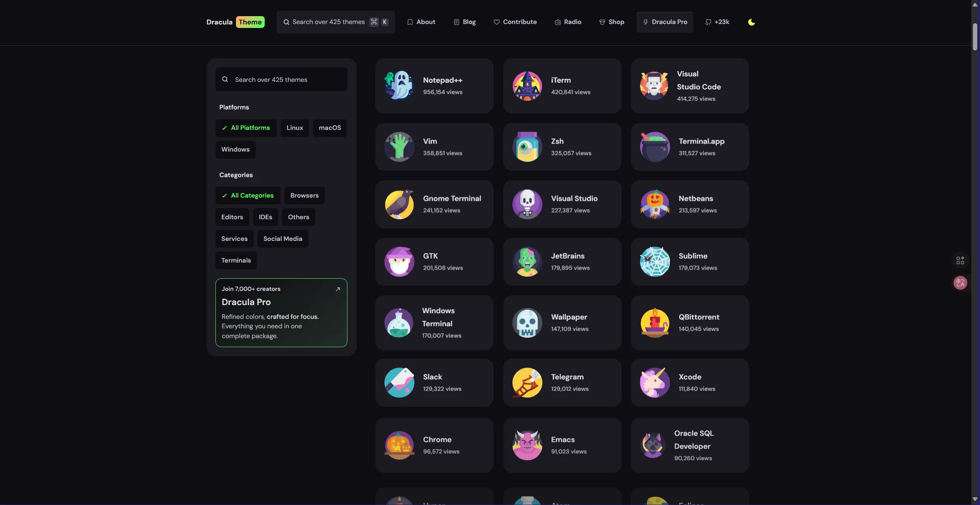This screenshot has width=980, height=505.
Task: Open the Dracula Pro arrow link in promo card
Action: 338,289
